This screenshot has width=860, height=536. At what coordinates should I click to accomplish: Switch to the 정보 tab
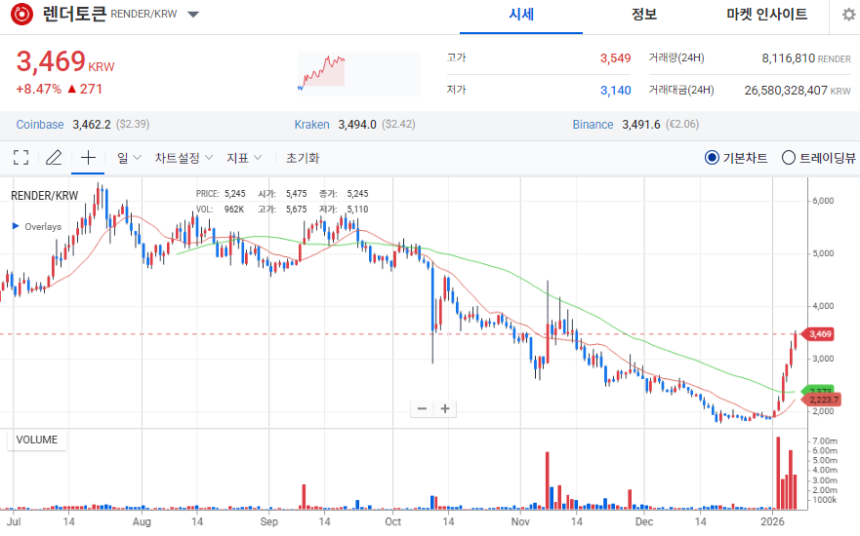644,15
